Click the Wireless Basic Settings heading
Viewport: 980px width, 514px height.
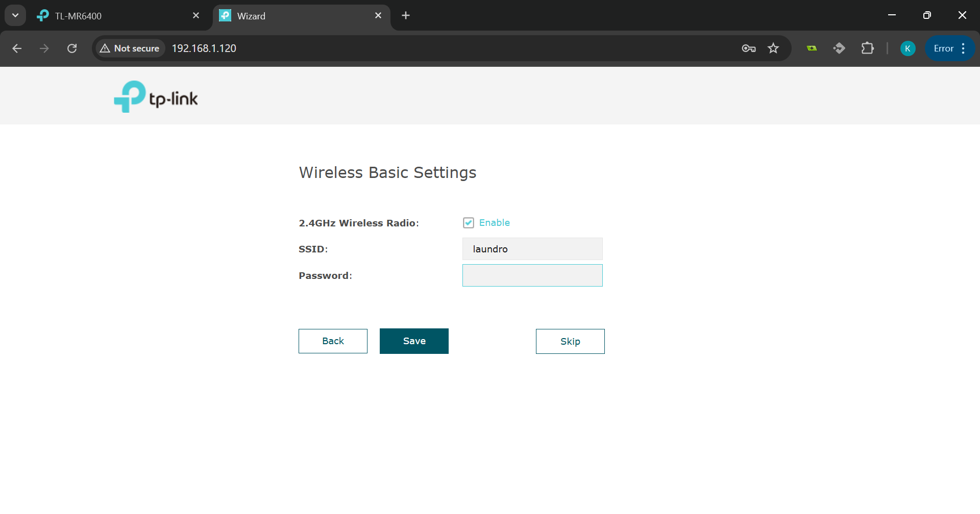click(387, 172)
